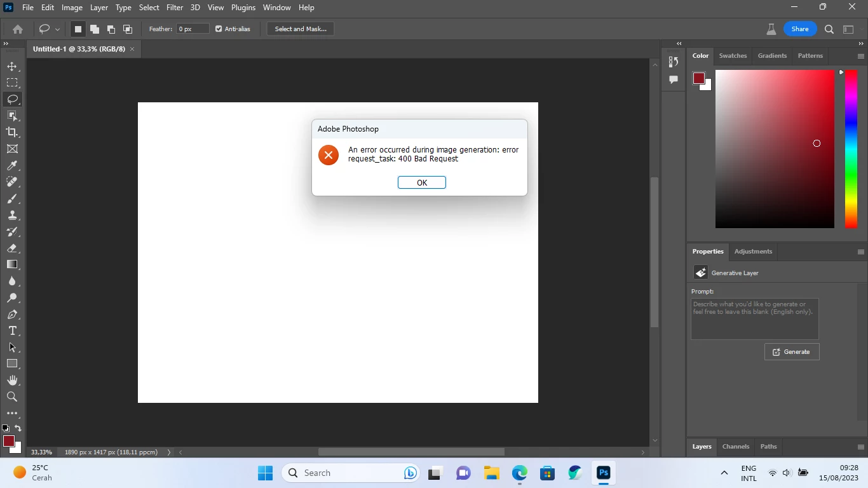This screenshot has height=488, width=868.
Task: Switch to the Swatches tab
Action: pos(733,56)
